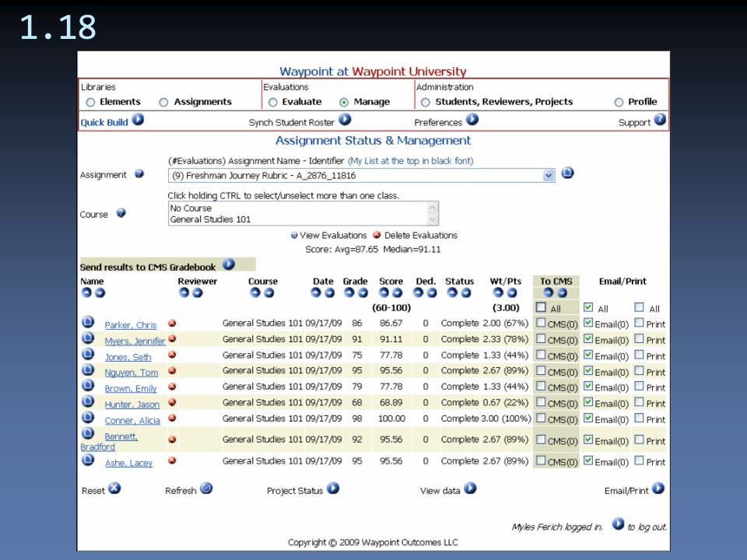Open evaluation icon for Jones, Seth row
This screenshot has width=747, height=560.
pos(88,355)
